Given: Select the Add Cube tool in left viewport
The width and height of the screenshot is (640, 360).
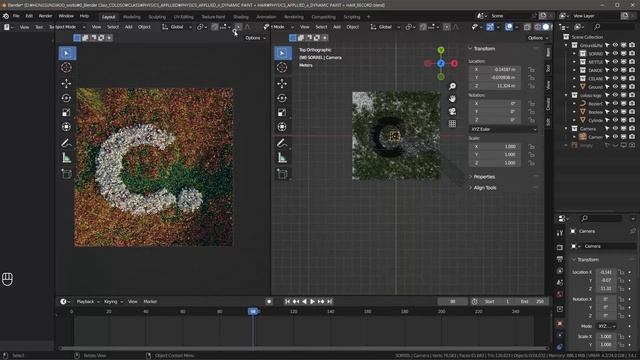Looking at the screenshot, I should [x=67, y=174].
